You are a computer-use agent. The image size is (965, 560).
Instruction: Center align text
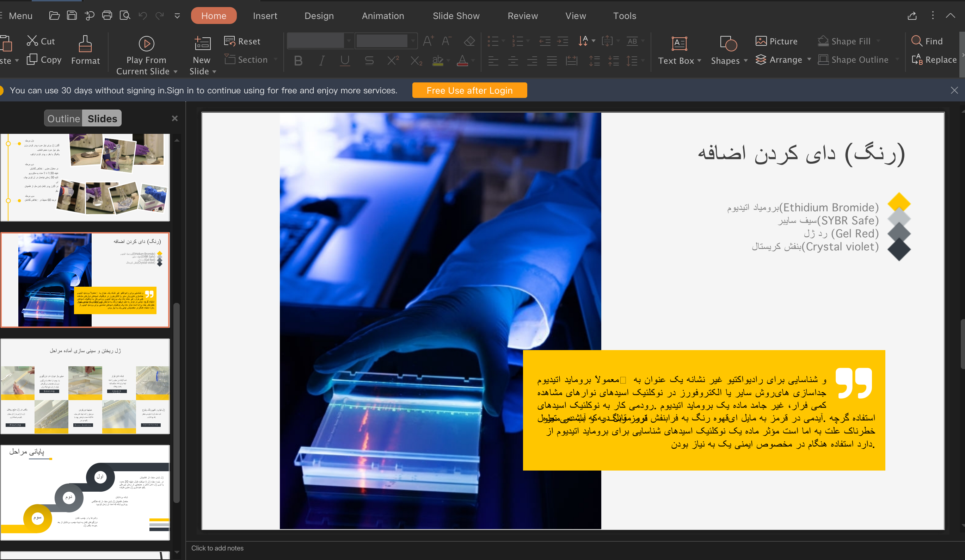click(513, 61)
